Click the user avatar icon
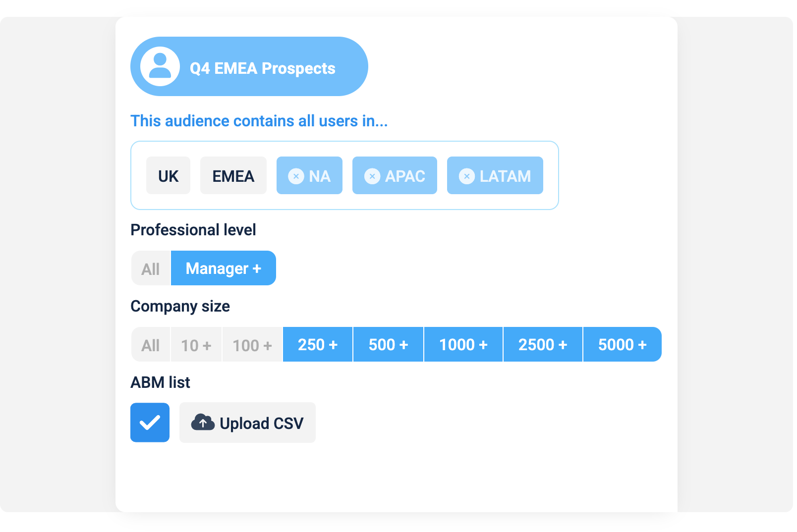The width and height of the screenshot is (797, 532). click(160, 66)
